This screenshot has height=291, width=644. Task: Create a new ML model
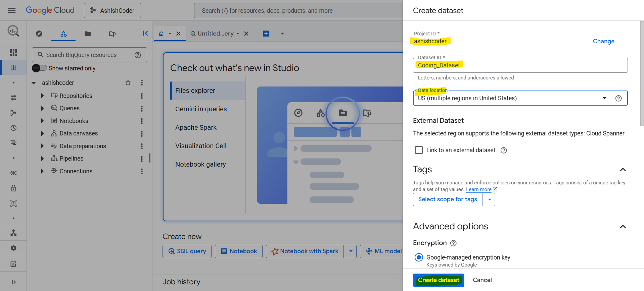[382, 251]
